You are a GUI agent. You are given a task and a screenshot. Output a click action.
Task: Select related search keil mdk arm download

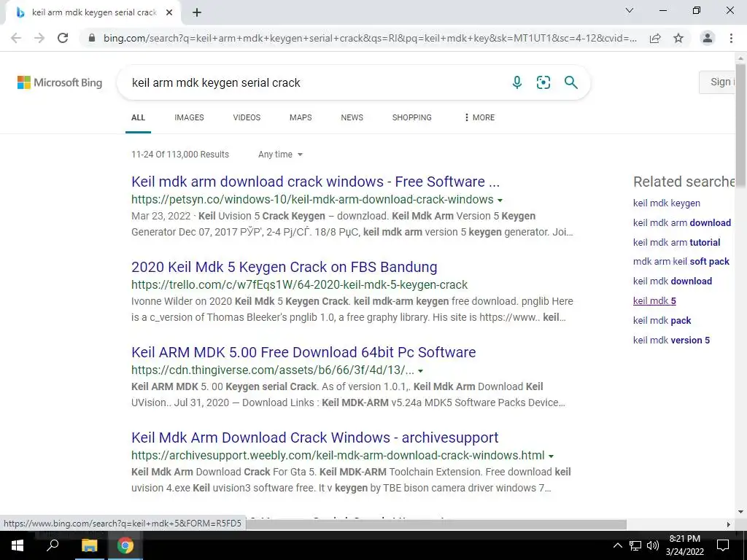click(682, 223)
